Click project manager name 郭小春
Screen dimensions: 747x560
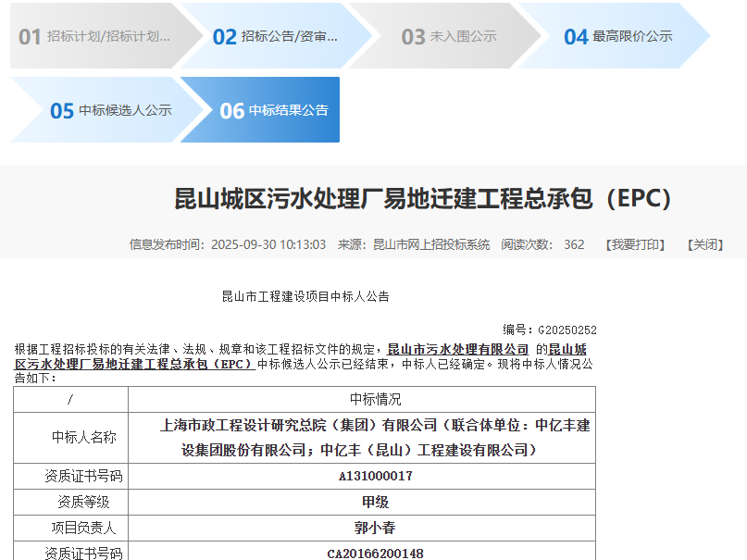pyautogui.click(x=375, y=528)
